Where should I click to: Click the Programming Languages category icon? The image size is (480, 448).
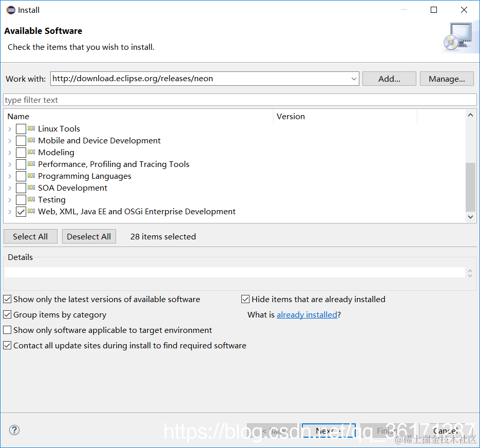pyautogui.click(x=31, y=176)
